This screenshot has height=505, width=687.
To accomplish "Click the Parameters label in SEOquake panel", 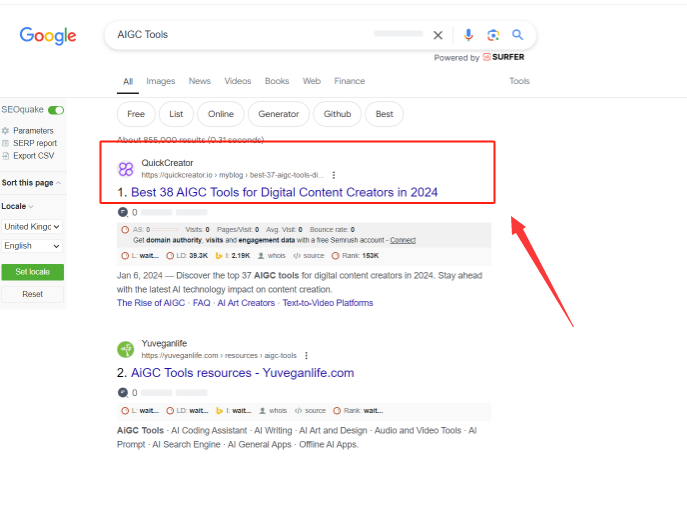I will coord(33,131).
